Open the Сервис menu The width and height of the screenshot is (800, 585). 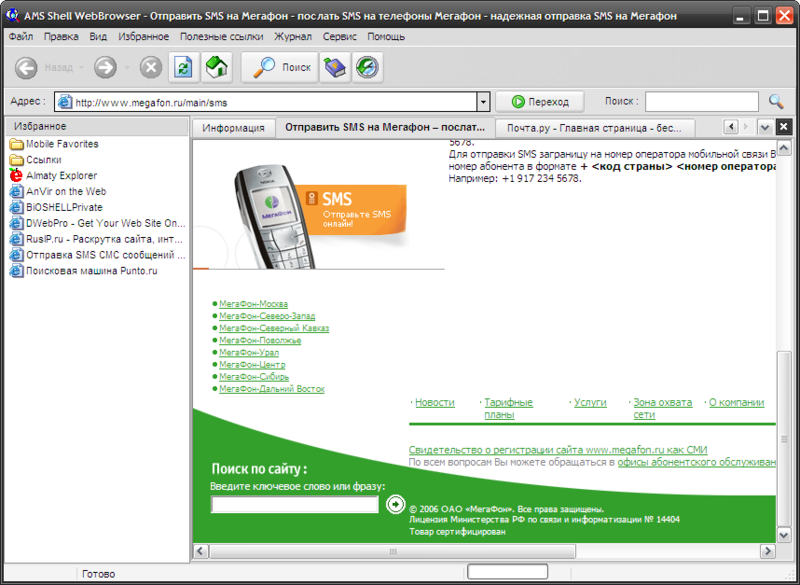339,37
